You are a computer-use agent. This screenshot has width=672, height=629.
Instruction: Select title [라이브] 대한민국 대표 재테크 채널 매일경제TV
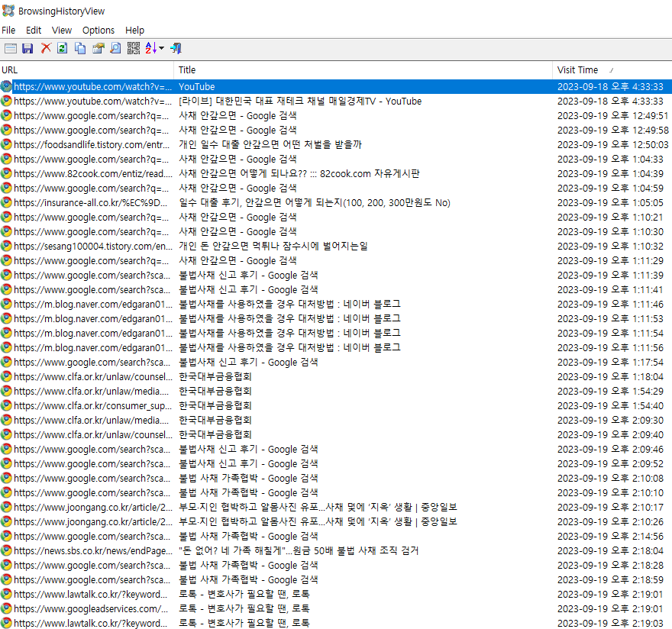pyautogui.click(x=300, y=101)
